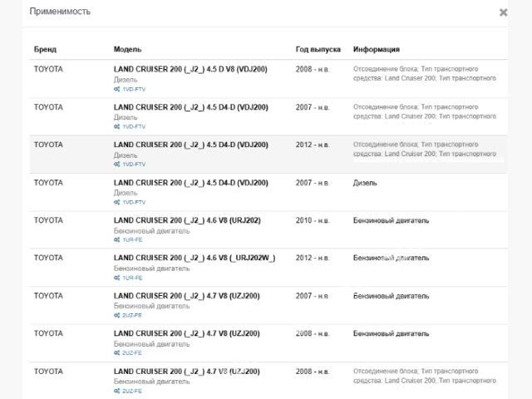Click the Информация column header
532x399 pixels.
(x=376, y=49)
